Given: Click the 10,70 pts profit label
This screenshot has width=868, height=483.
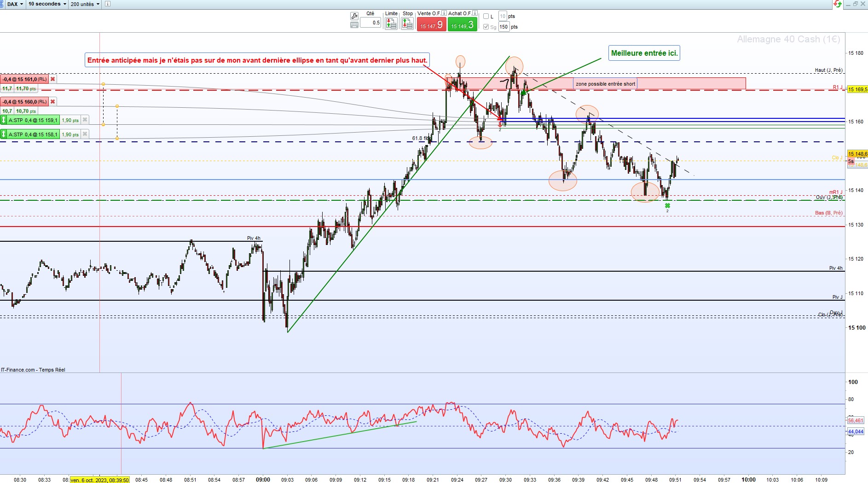Looking at the screenshot, I should click(26, 111).
